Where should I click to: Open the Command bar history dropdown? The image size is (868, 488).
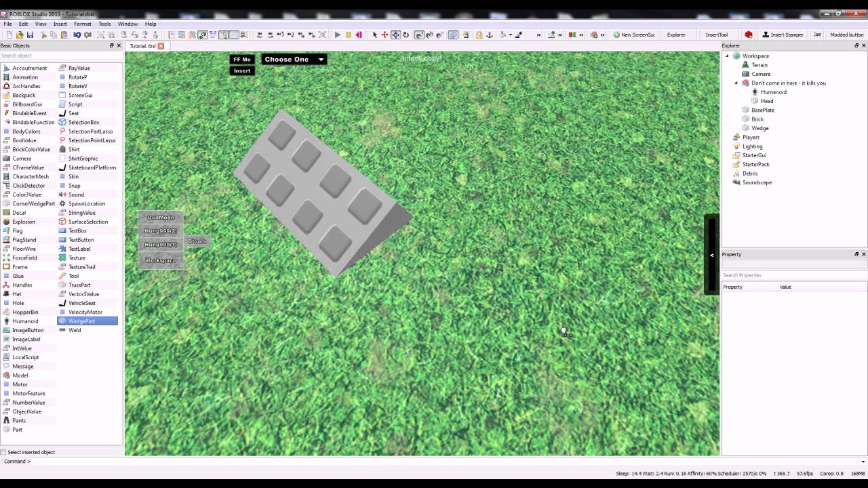click(x=863, y=462)
